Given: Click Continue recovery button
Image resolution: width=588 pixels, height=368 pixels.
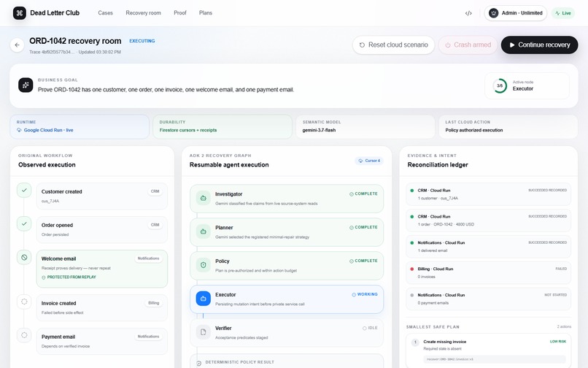Looking at the screenshot, I should (539, 45).
